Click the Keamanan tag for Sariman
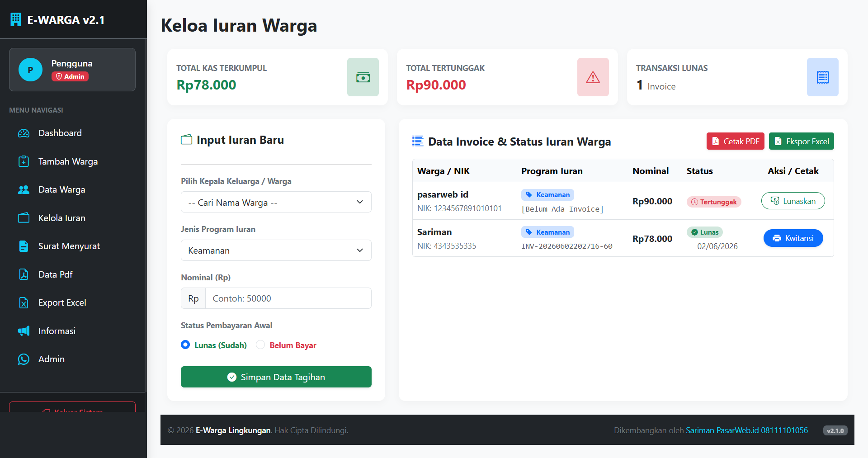 [547, 232]
